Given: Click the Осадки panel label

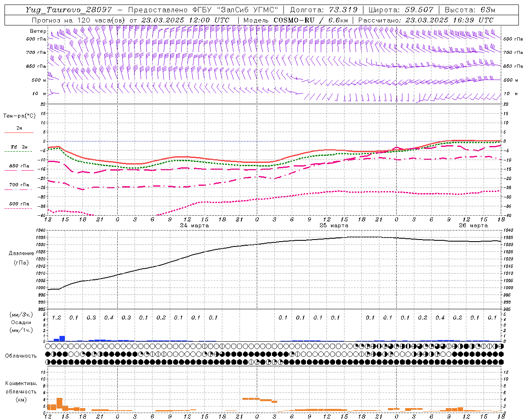Looking at the screenshot, I should 21,322.
